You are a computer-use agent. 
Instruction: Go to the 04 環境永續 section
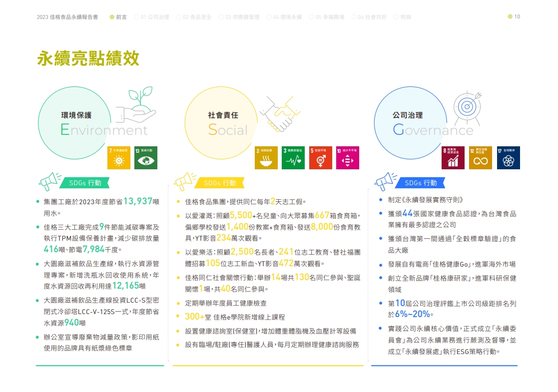[284, 16]
